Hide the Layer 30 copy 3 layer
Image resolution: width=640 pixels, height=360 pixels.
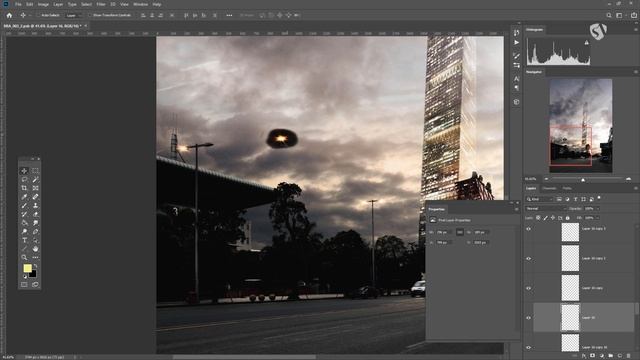529,229
